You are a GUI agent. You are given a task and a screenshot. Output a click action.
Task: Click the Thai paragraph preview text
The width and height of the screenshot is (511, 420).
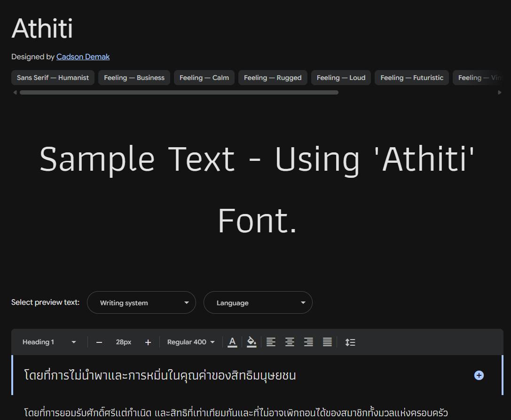pyautogui.click(x=236, y=412)
